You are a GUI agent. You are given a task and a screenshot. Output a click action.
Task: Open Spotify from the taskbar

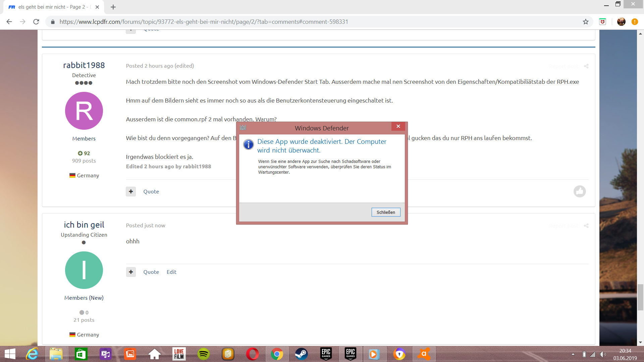tap(204, 354)
